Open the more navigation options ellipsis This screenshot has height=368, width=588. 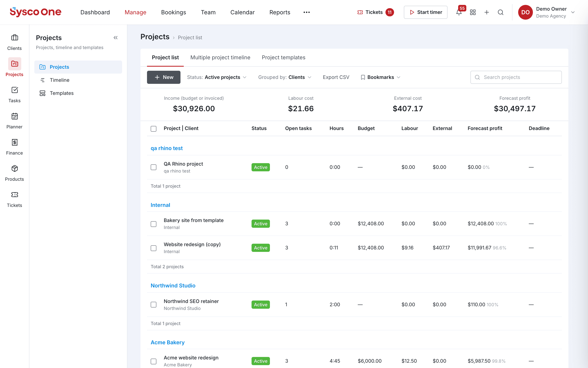click(x=306, y=12)
